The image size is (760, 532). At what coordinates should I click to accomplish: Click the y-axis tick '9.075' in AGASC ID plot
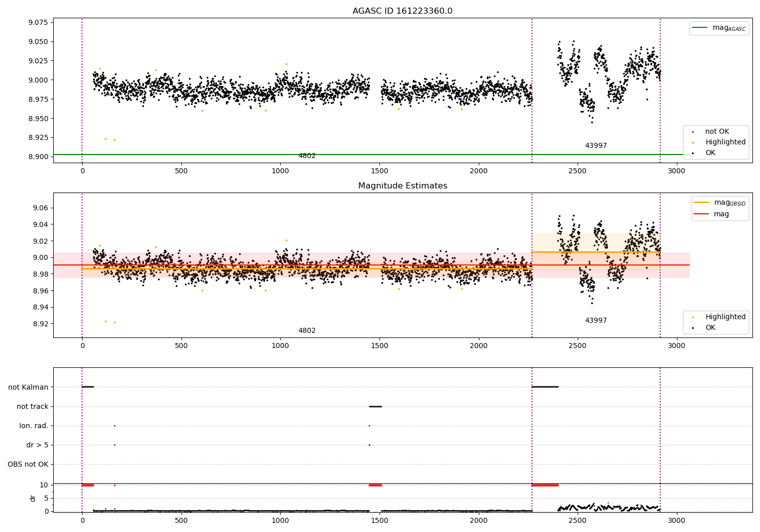(38, 23)
